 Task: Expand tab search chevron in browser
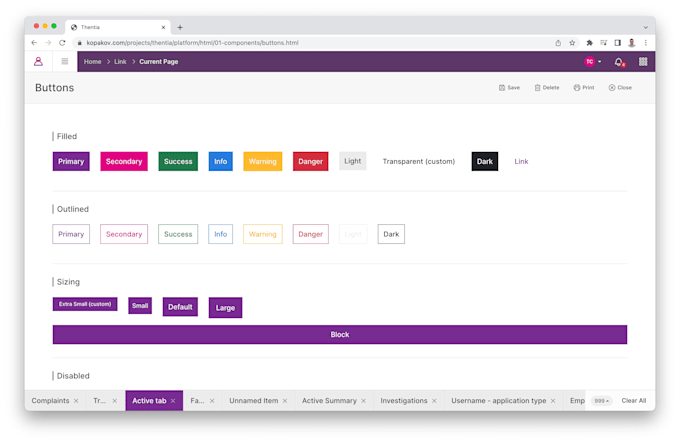(646, 27)
